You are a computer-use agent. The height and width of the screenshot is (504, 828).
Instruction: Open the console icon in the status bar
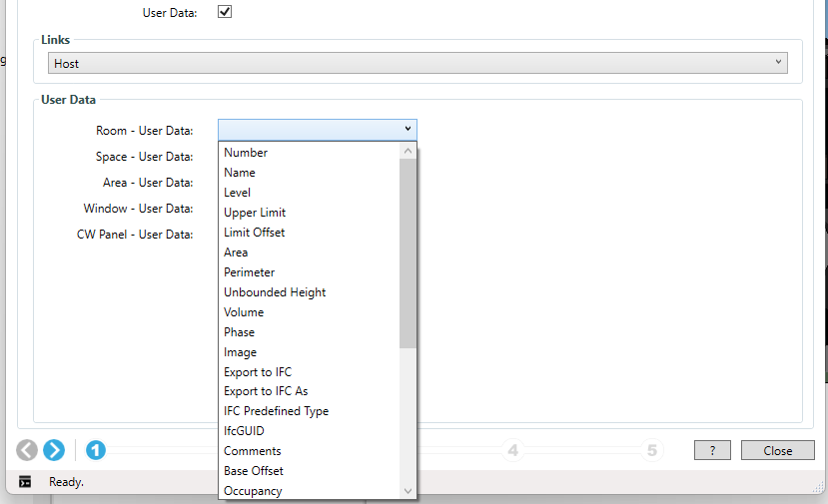click(25, 481)
